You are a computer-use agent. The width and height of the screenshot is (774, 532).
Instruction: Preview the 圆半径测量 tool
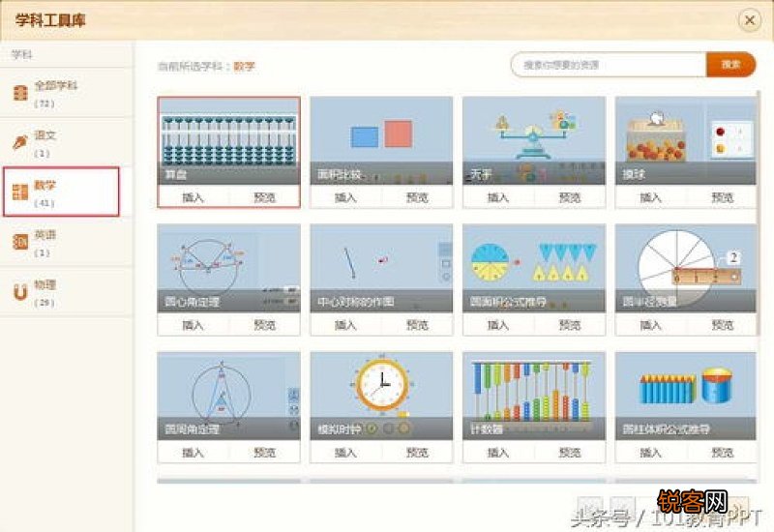click(x=722, y=325)
